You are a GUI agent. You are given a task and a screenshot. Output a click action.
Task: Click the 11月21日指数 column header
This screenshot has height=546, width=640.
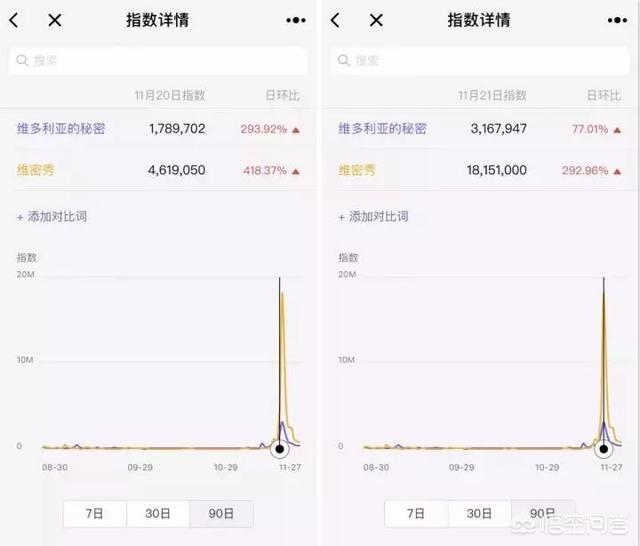click(492, 95)
